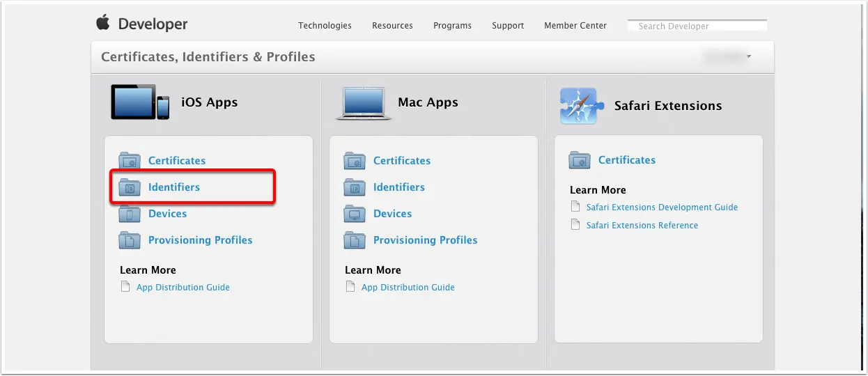Open the Resources menu
Viewport: 868px width, 376px height.
tap(392, 26)
